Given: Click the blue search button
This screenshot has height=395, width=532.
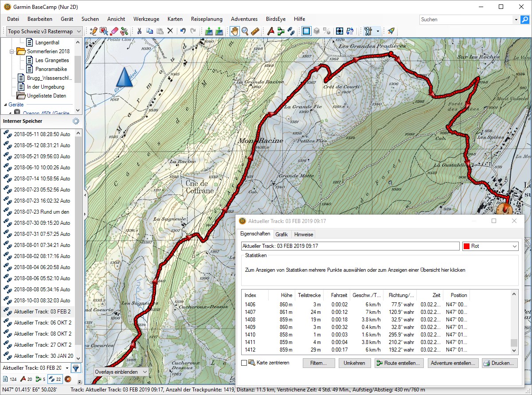Looking at the screenshot, I should [524, 20].
